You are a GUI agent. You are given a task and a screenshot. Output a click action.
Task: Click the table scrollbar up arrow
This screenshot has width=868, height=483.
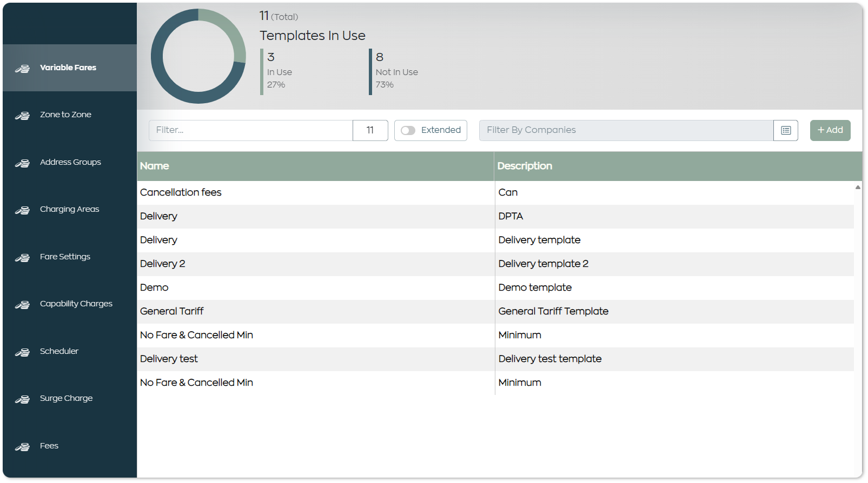click(x=858, y=187)
